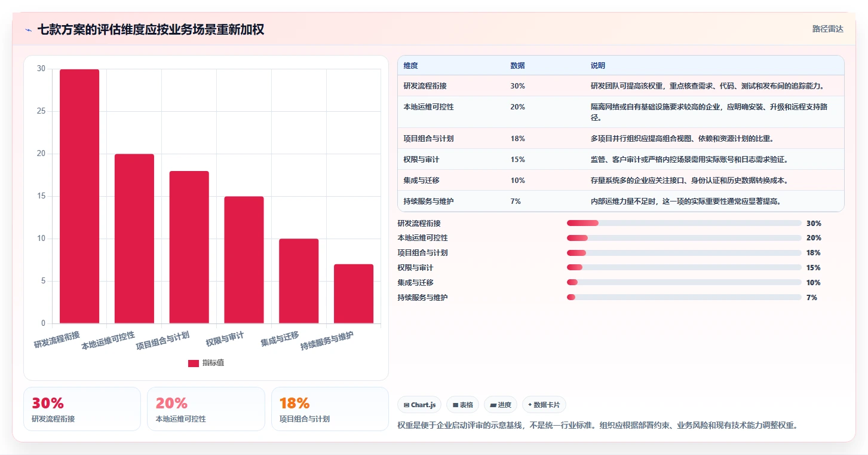Click the 集成与迁移 progress bar

pyautogui.click(x=684, y=282)
